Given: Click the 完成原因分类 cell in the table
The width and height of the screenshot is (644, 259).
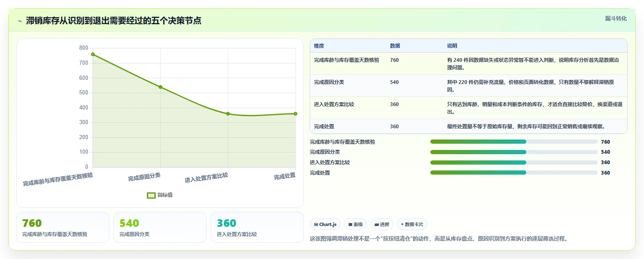Looking at the screenshot, I should 329,82.
